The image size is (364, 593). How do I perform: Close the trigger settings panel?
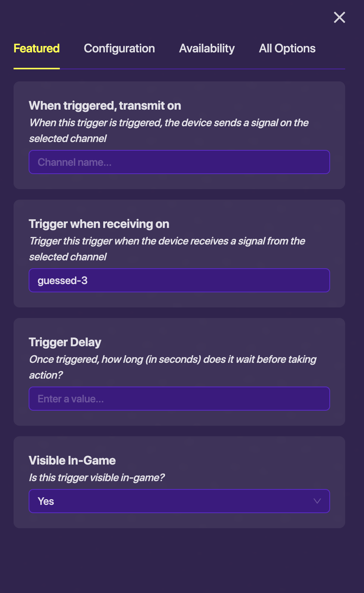pyautogui.click(x=339, y=17)
